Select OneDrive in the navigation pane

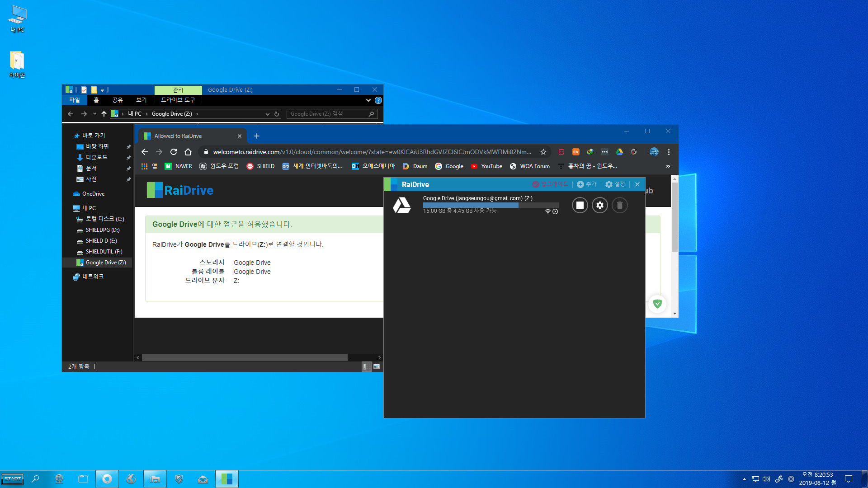click(x=93, y=194)
